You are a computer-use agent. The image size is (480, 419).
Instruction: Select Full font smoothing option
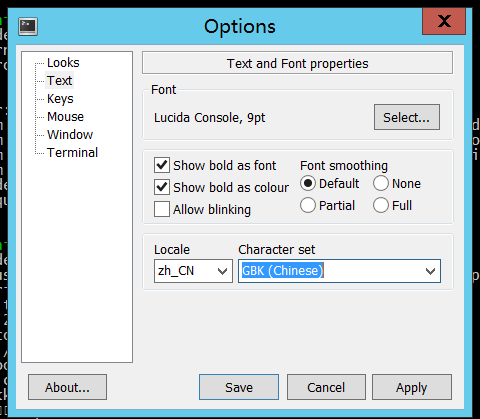pos(381,205)
